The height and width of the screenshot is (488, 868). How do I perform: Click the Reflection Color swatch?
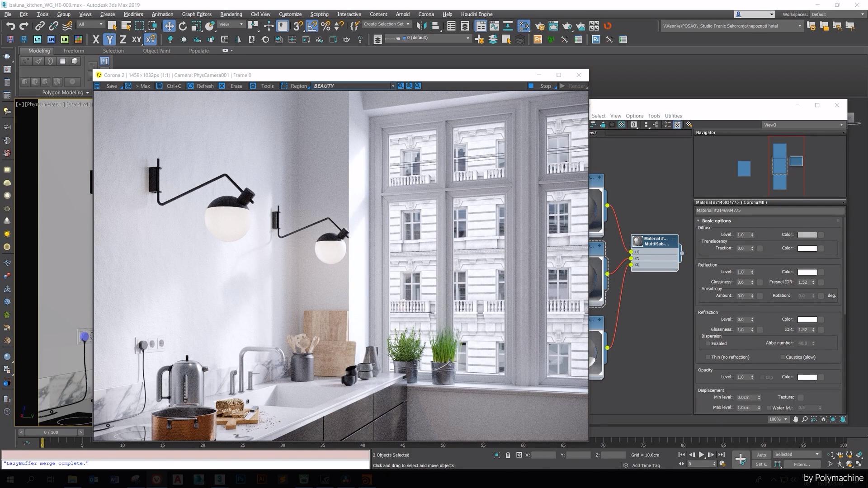pyautogui.click(x=807, y=272)
